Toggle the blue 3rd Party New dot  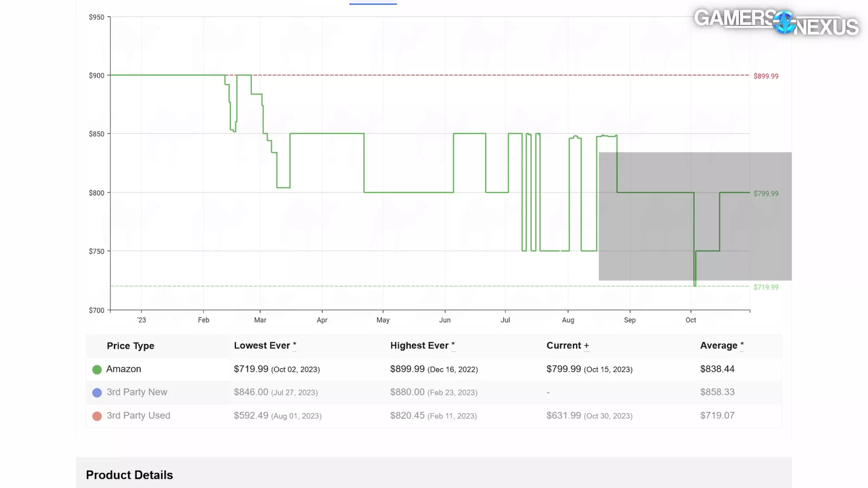[x=97, y=393]
